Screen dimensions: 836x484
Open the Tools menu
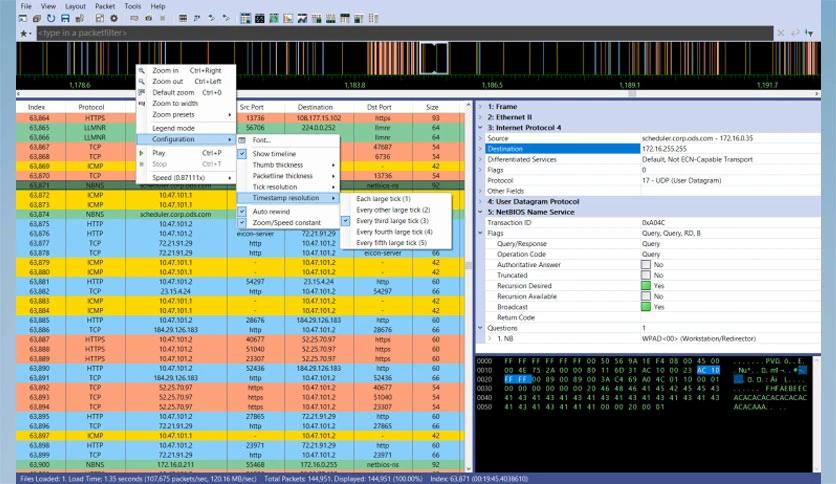[x=133, y=6]
